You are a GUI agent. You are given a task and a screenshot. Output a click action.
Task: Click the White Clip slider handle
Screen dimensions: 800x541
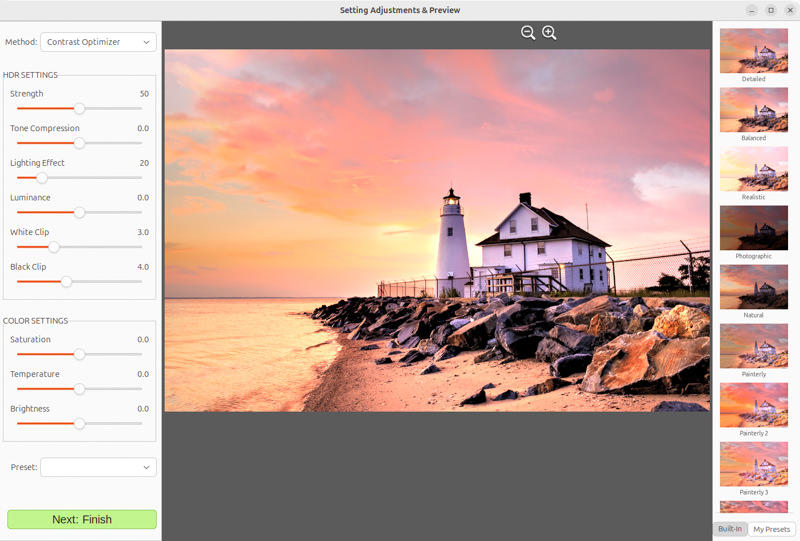pyautogui.click(x=54, y=247)
